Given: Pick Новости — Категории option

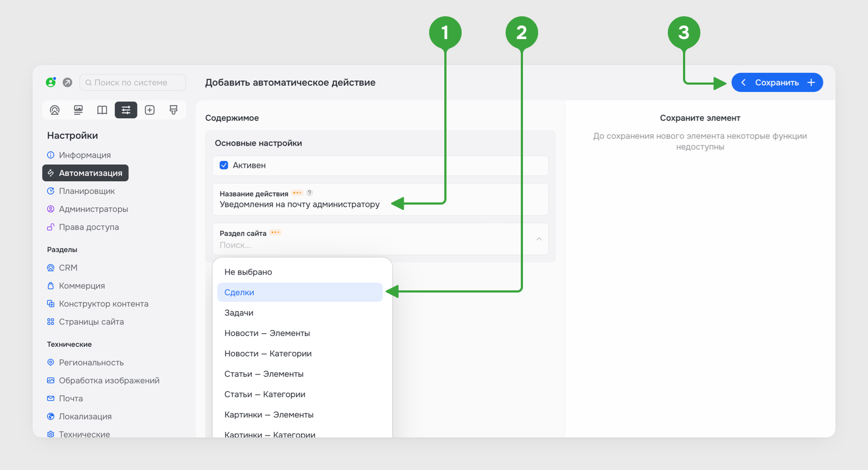Looking at the screenshot, I should point(300,353).
